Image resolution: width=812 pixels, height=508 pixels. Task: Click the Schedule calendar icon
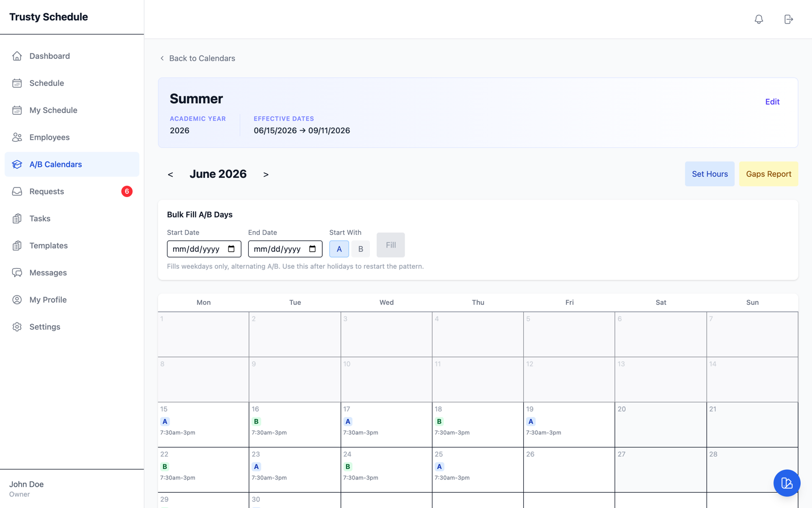17,83
